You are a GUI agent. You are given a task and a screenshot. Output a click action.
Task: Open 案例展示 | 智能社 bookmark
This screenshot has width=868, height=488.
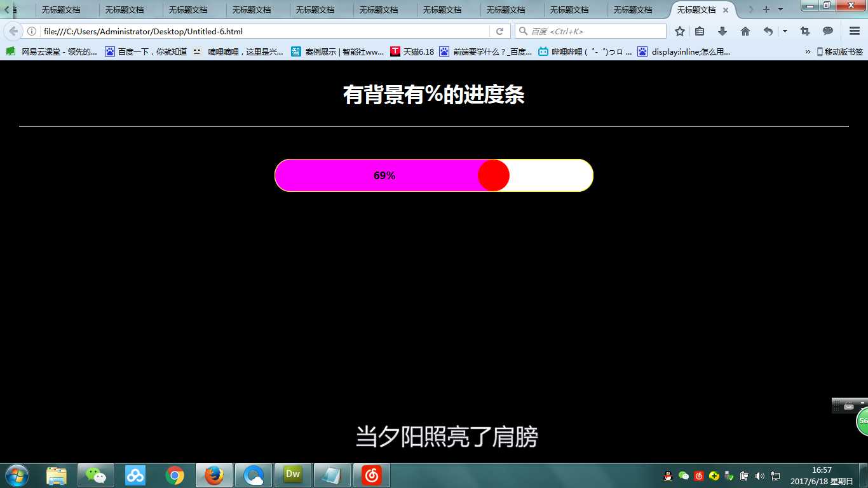tap(337, 52)
